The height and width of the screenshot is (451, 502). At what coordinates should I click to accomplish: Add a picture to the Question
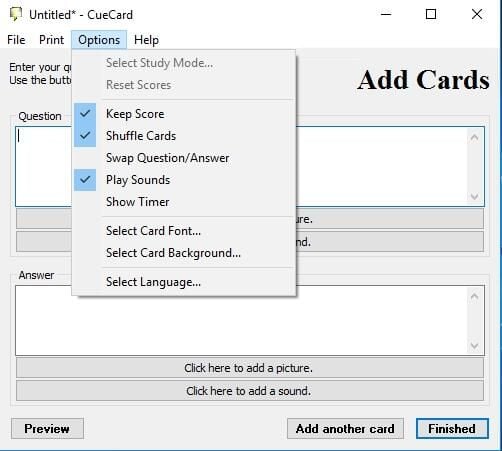coord(389,219)
